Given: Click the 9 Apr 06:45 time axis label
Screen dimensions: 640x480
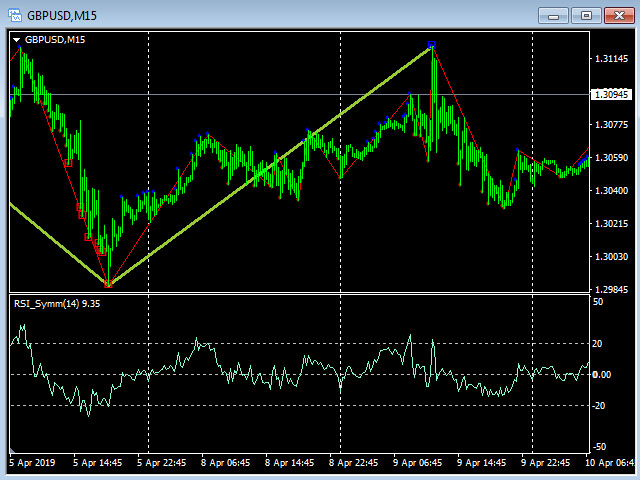Looking at the screenshot, I should point(417,463).
